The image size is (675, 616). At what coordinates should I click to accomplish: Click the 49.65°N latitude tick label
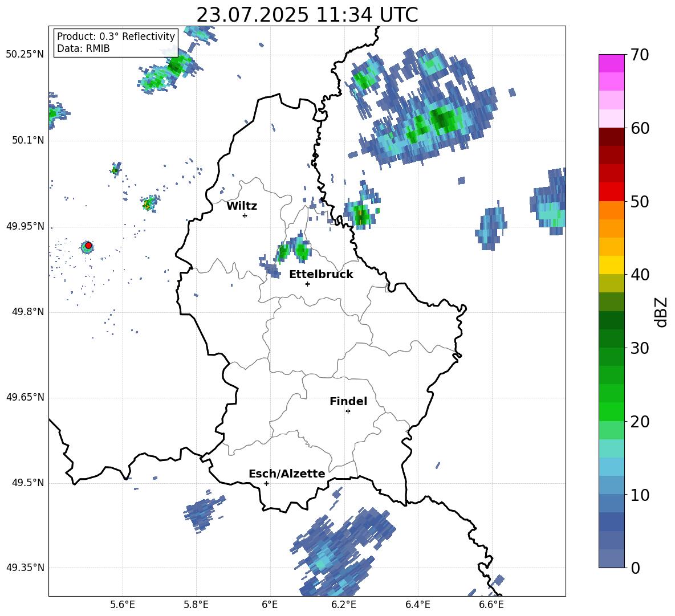[x=25, y=397]
